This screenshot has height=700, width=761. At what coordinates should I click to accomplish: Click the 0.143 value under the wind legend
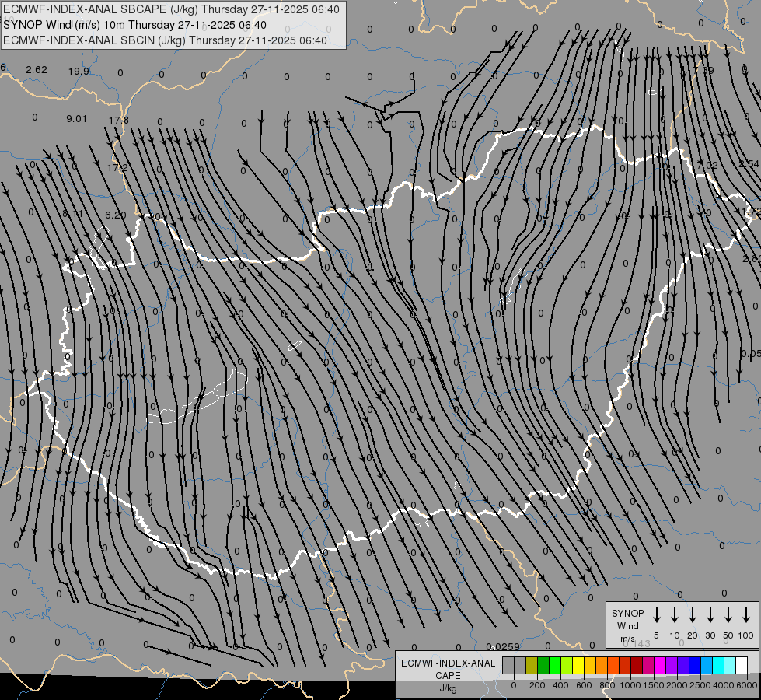[x=637, y=644]
